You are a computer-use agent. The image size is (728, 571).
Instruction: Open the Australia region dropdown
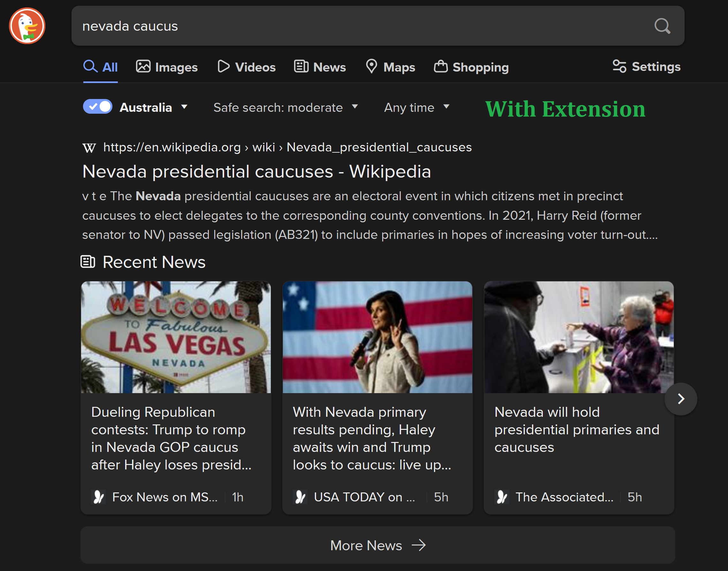pyautogui.click(x=154, y=107)
